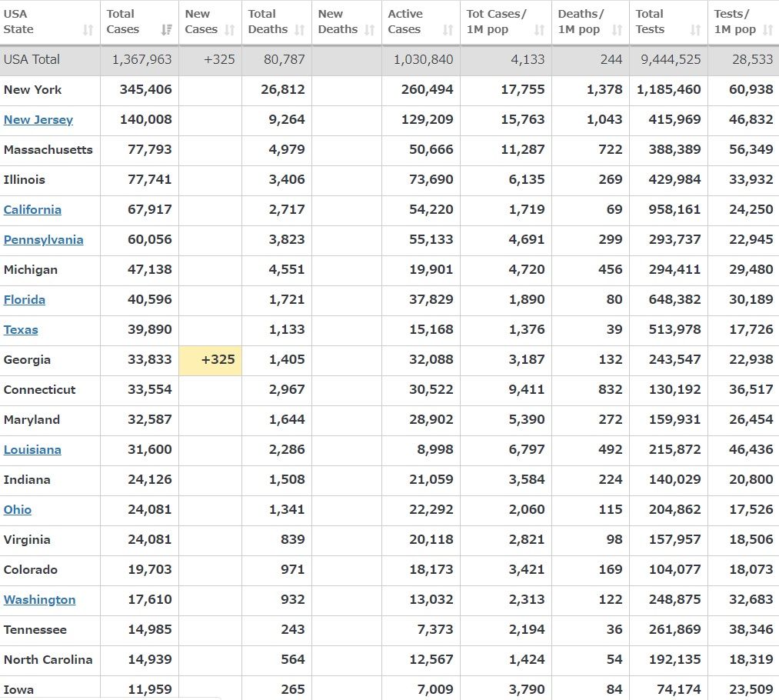Click the Total Cases sort icon
The height and width of the screenshot is (700, 779).
coord(166,30)
